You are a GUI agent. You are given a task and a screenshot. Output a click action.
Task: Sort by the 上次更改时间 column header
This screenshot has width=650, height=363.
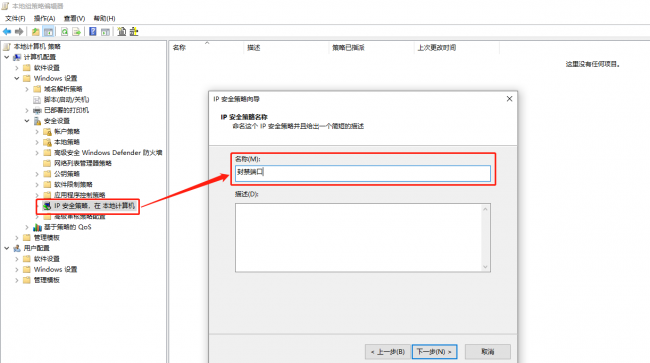457,48
